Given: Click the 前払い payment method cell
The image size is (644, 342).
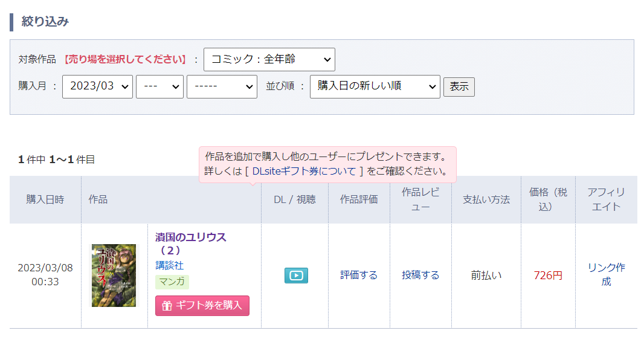Looking at the screenshot, I should (x=486, y=276).
